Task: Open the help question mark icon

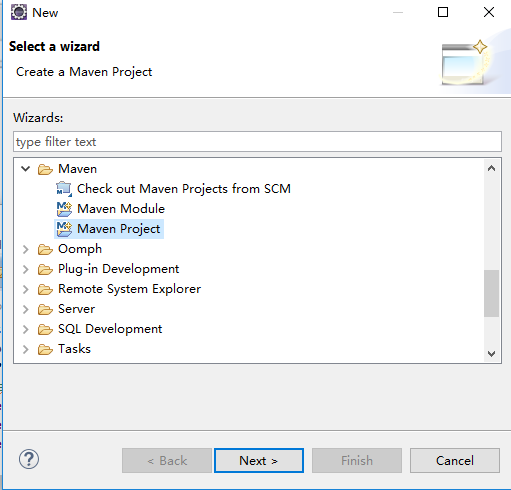Action: point(29,459)
